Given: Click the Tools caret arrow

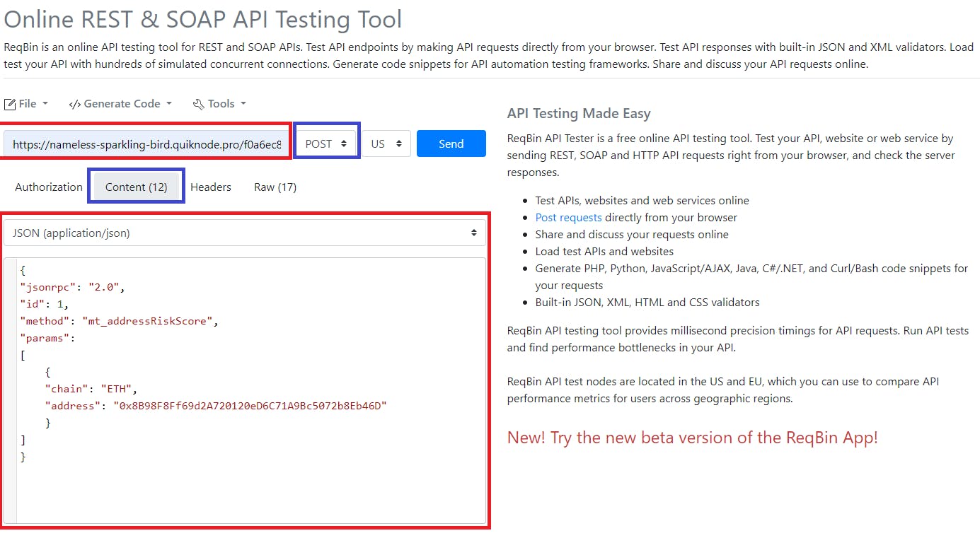Looking at the screenshot, I should 243,104.
